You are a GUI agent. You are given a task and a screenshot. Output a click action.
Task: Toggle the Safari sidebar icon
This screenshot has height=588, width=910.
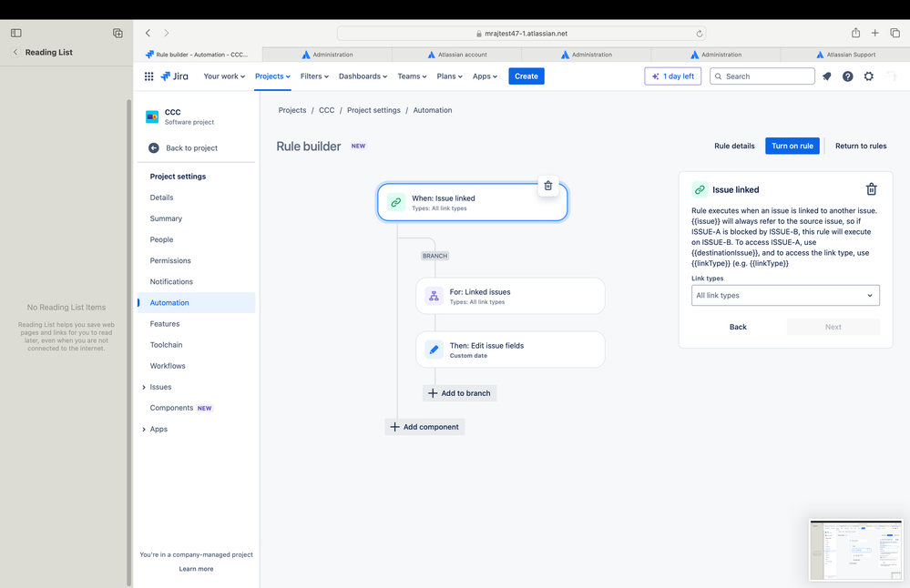click(x=16, y=33)
